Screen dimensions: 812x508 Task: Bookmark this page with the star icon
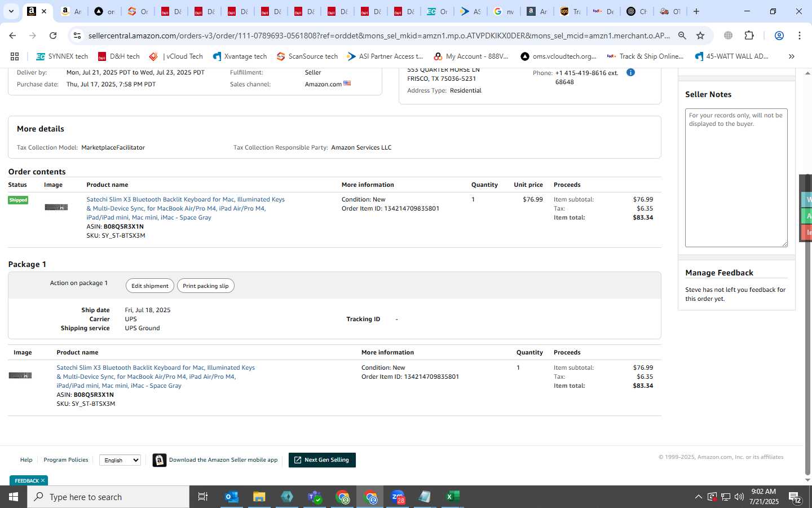coord(700,36)
